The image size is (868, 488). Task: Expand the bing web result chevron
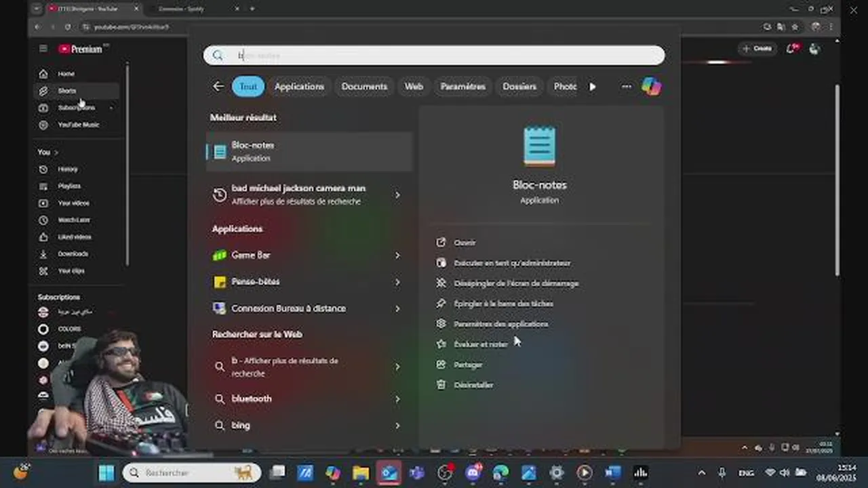[397, 426]
